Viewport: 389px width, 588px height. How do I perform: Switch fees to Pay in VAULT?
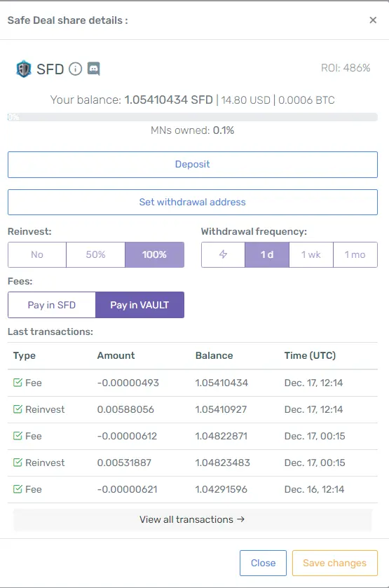pos(140,305)
